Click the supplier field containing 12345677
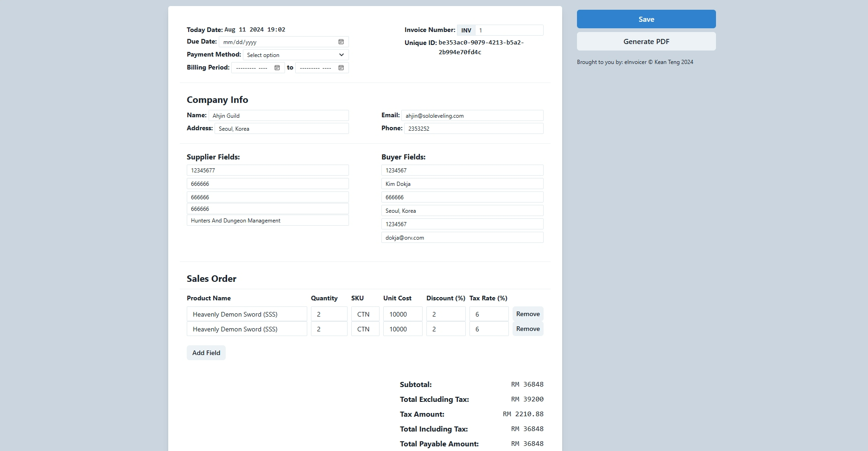The image size is (868, 451). tap(268, 170)
